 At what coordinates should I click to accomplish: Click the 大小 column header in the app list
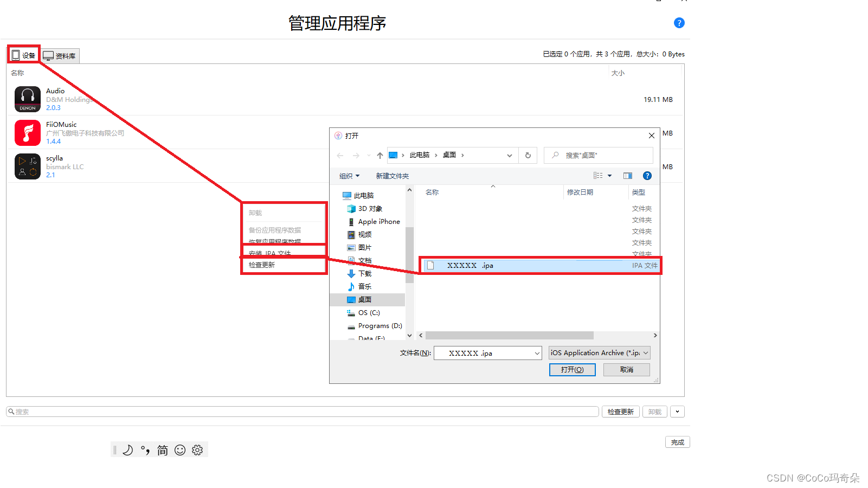point(618,73)
